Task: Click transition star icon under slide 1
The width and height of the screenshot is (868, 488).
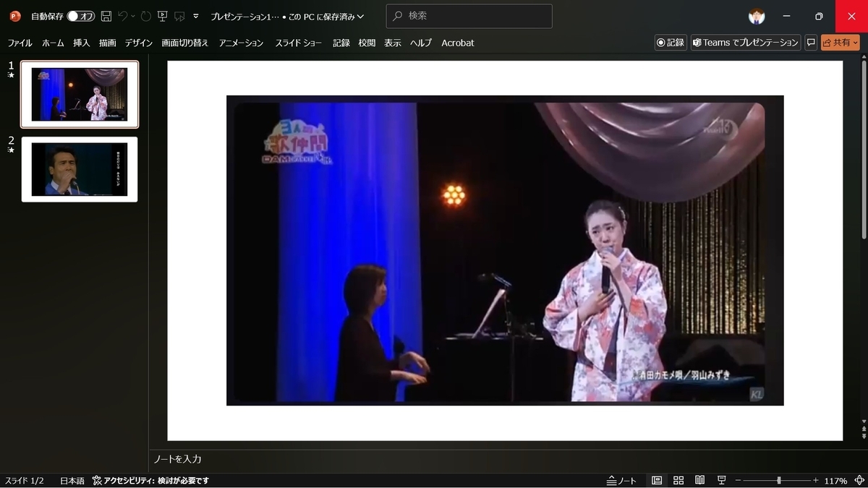Action: [x=11, y=75]
